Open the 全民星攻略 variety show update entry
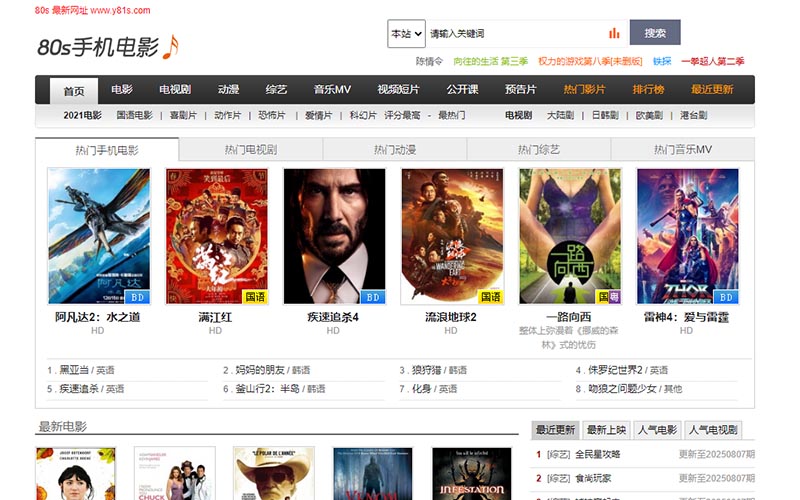The height and width of the screenshot is (500, 800). pos(597,454)
